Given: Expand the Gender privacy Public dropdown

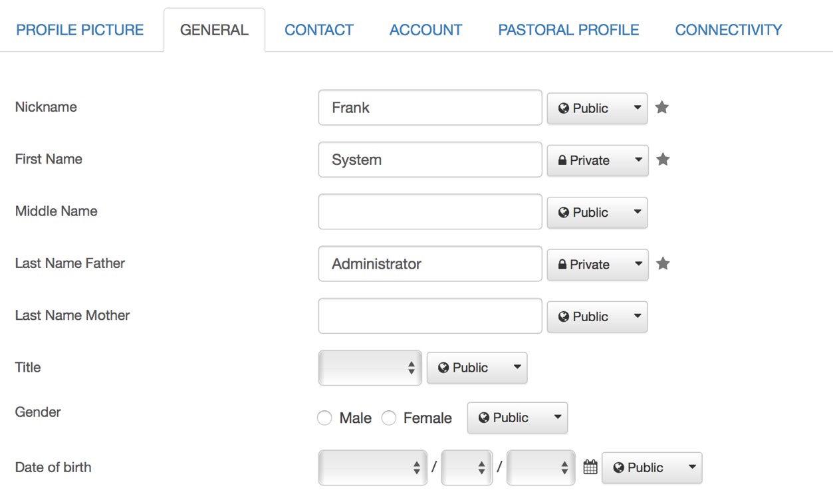Looking at the screenshot, I should click(517, 418).
